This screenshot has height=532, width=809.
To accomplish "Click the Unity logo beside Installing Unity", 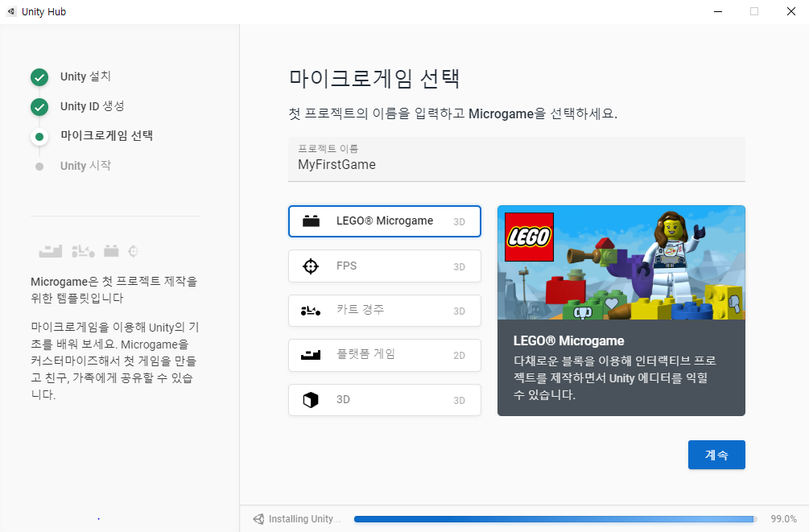I will [x=258, y=519].
